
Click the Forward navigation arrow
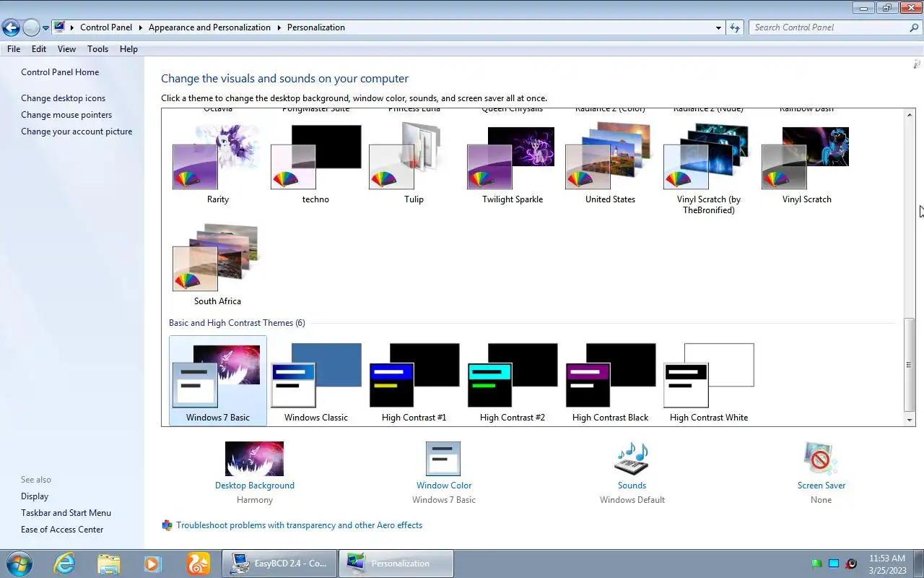point(31,27)
